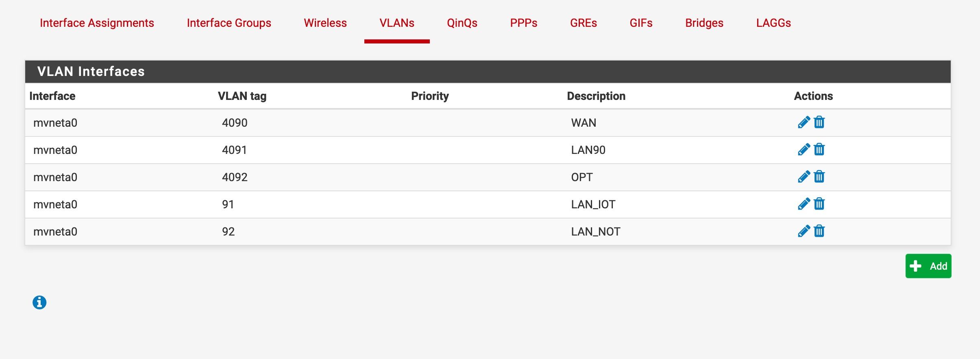Screen dimensions: 980x359
Task: Show help via blue info icon
Action: tap(39, 302)
